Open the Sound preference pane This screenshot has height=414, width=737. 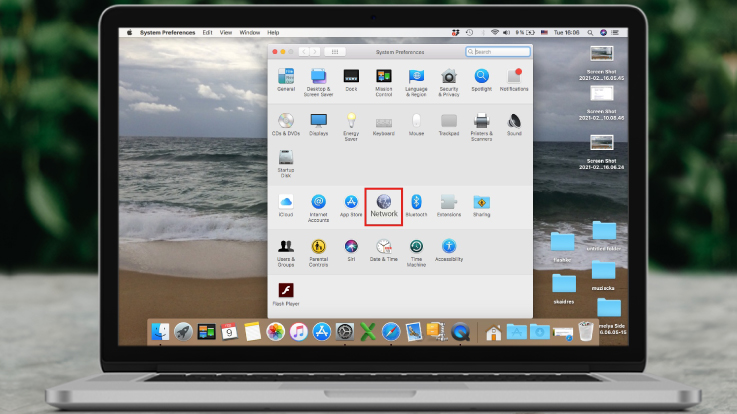(x=514, y=123)
